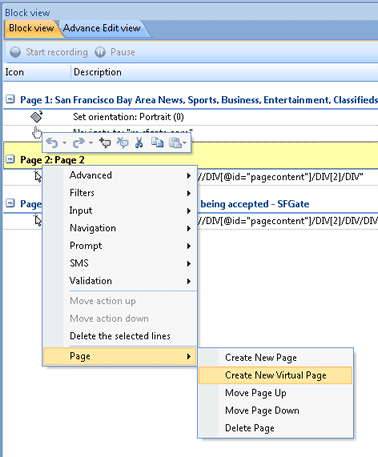Collapse the Page 1 San Francisco block
Screen dimensions: 378x457
click(x=11, y=99)
